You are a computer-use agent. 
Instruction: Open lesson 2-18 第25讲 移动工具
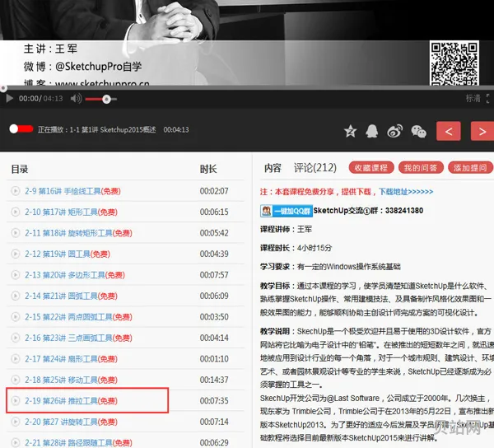tap(71, 380)
